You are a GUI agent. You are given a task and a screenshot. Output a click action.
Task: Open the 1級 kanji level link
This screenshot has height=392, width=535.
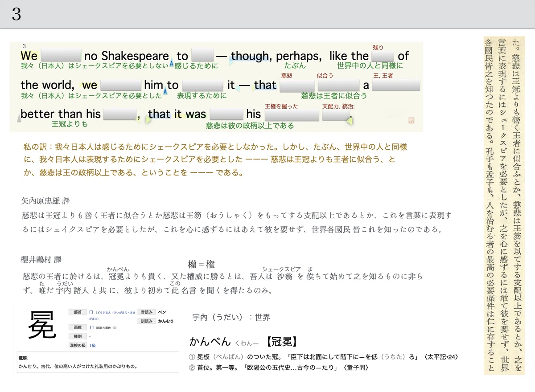tap(92, 345)
